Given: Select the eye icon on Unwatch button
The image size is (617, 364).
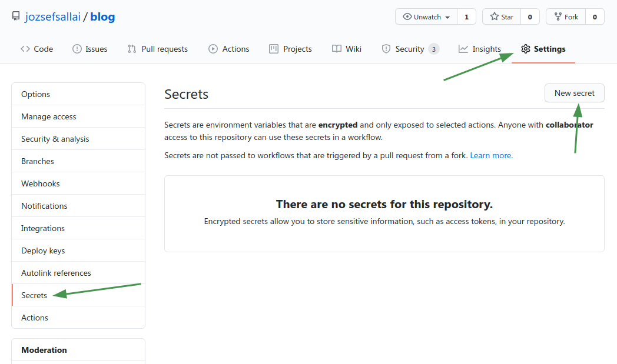Looking at the screenshot, I should 409,16.
